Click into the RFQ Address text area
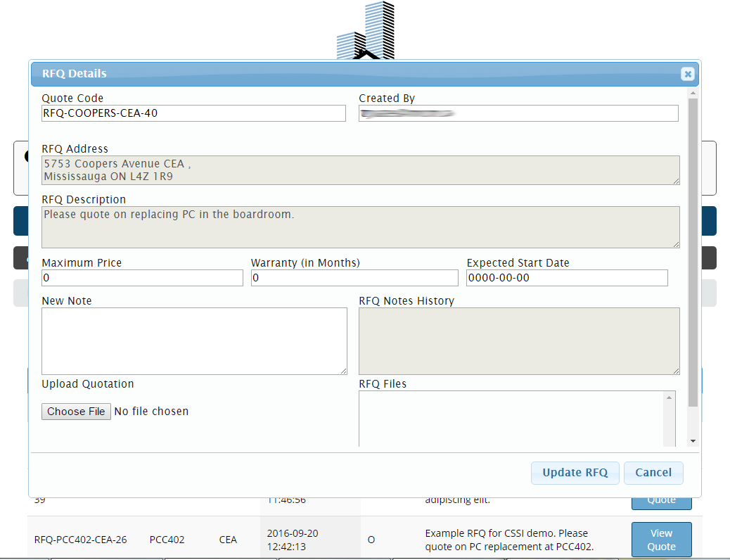 click(x=360, y=170)
